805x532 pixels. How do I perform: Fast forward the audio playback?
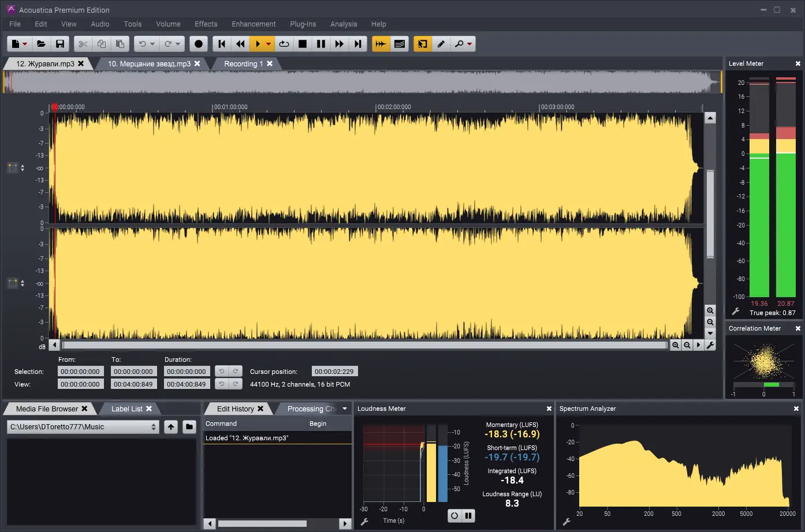pyautogui.click(x=340, y=44)
